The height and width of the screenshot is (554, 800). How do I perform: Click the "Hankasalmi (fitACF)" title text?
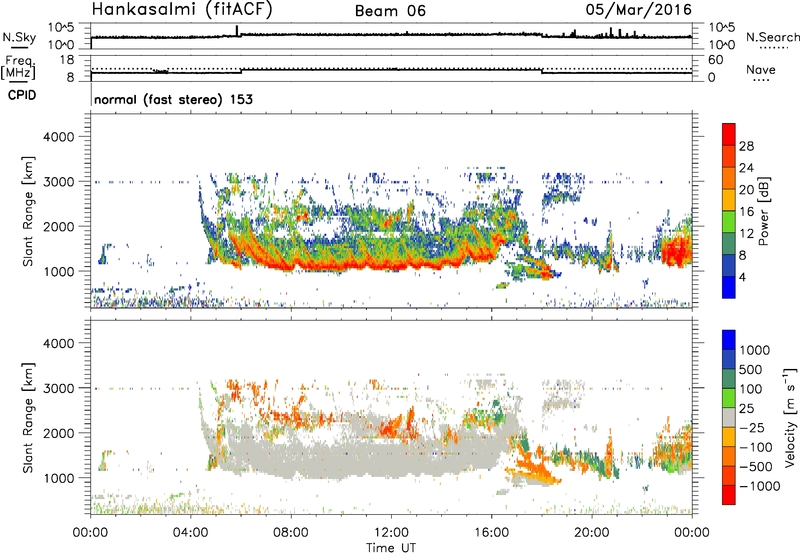182,9
